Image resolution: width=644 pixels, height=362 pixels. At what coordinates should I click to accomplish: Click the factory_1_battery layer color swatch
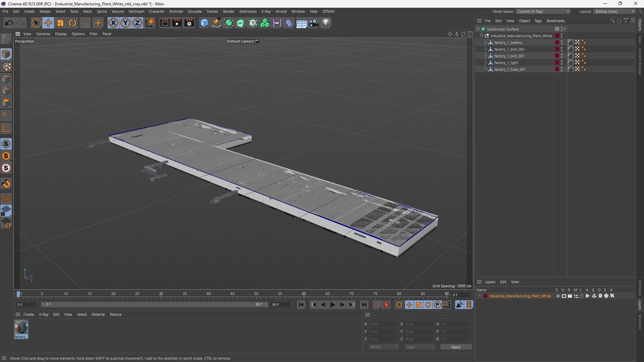[x=557, y=43]
